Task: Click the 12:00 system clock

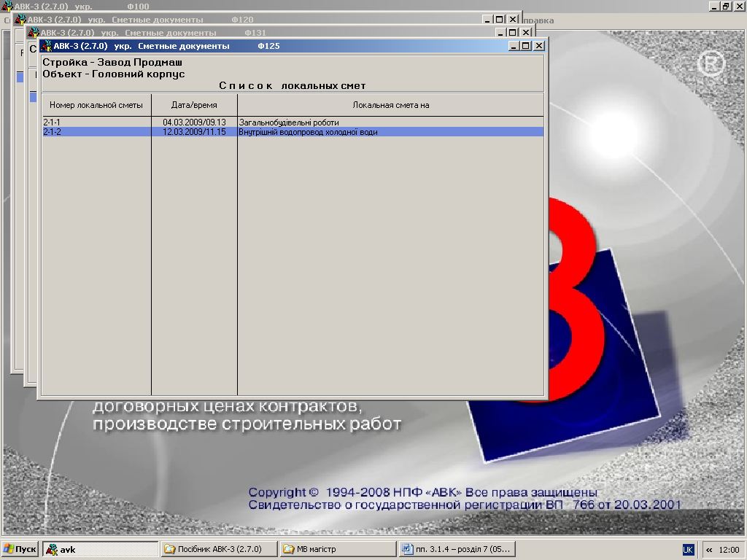Action: coord(729,550)
